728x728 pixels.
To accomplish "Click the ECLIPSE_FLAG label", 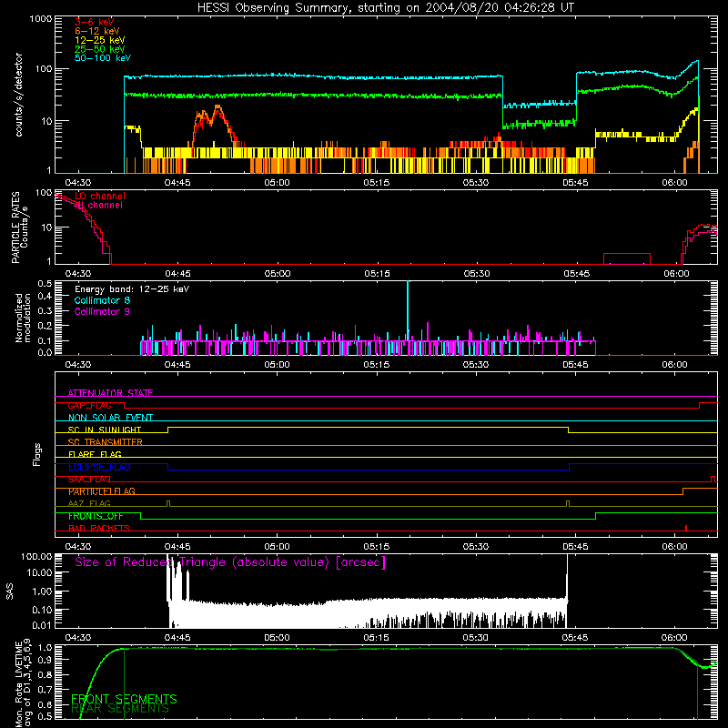I will tap(99, 467).
